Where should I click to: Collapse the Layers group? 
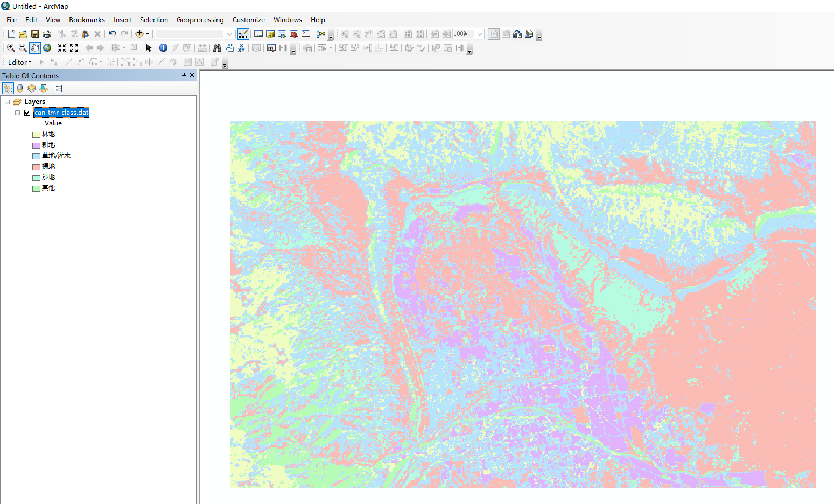tap(8, 101)
